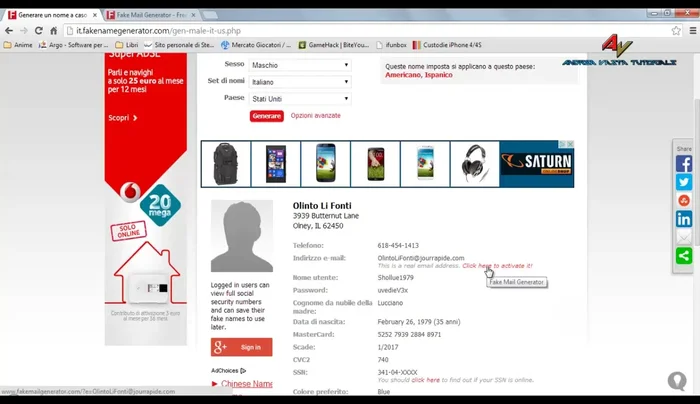The image size is (700, 404).
Task: Share page on LinkedIn
Action: click(x=684, y=219)
